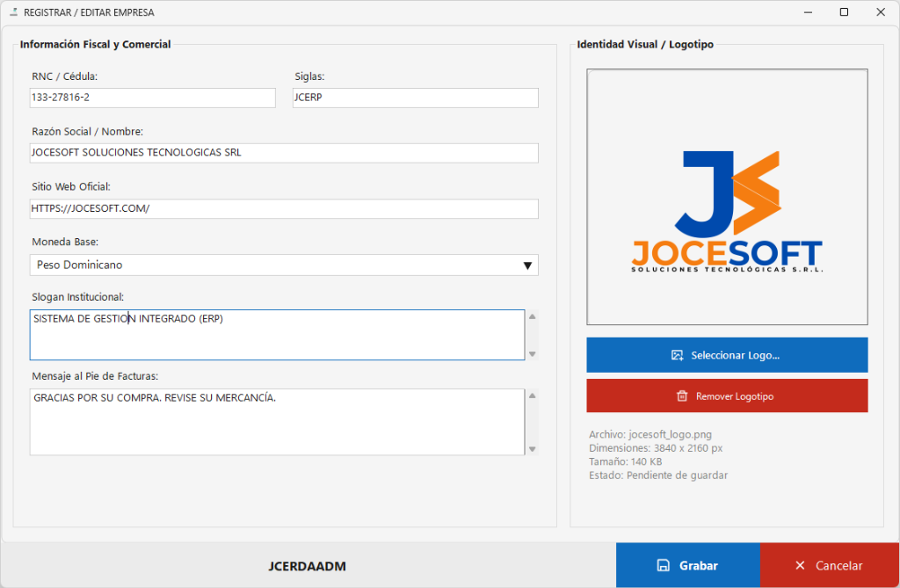Click the Razón Social / Nombre label

[87, 132]
